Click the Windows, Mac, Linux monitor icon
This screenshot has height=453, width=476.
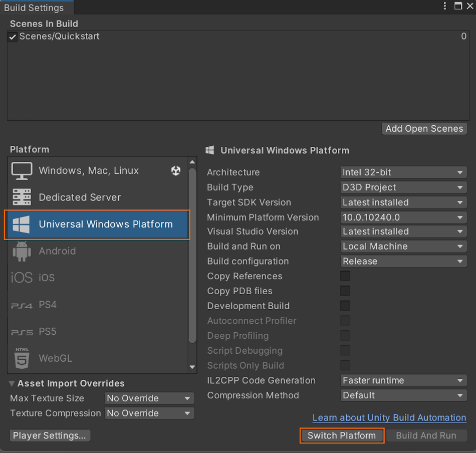coord(22,171)
